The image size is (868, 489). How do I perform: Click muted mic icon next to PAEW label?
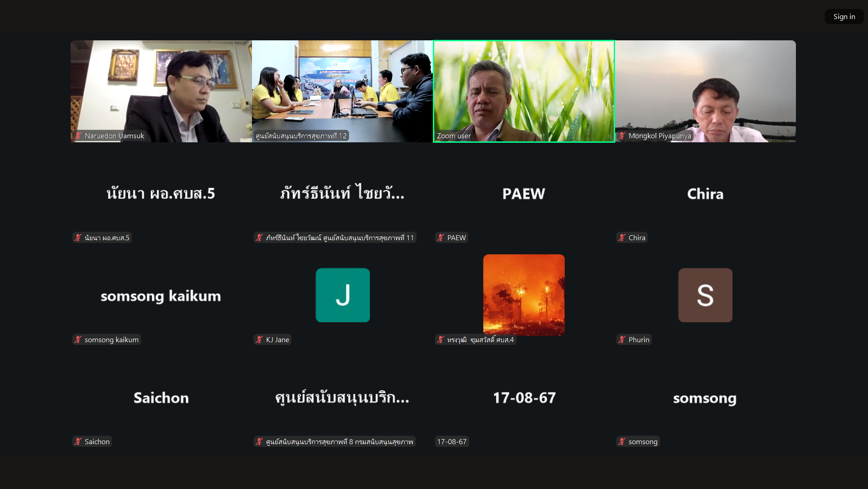(x=441, y=237)
